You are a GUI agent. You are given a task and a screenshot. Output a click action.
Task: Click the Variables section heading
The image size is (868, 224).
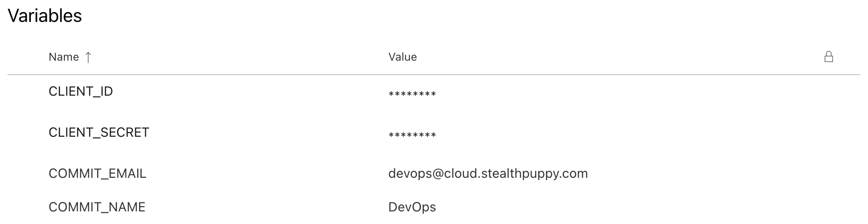45,16
